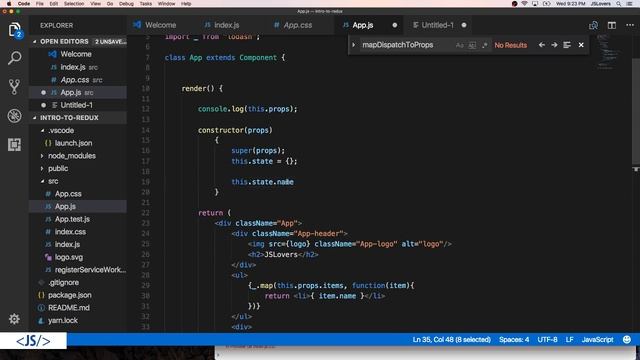Open the editor More Actions ellipsis

tap(630, 25)
